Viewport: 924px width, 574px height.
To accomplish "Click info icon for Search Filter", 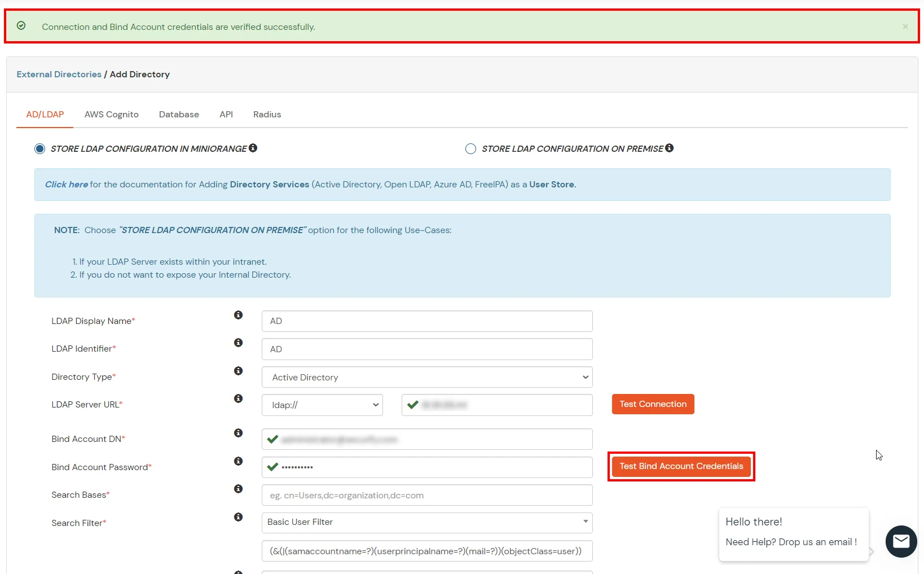I will click(x=239, y=517).
